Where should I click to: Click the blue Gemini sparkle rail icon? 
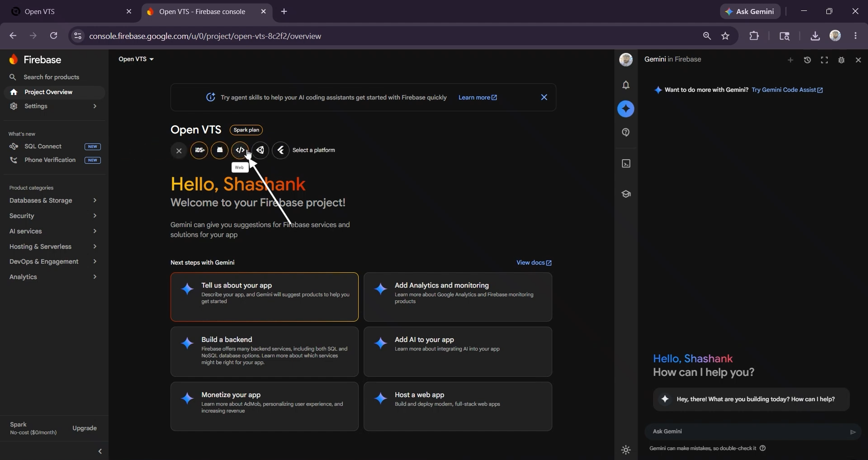coord(626,109)
